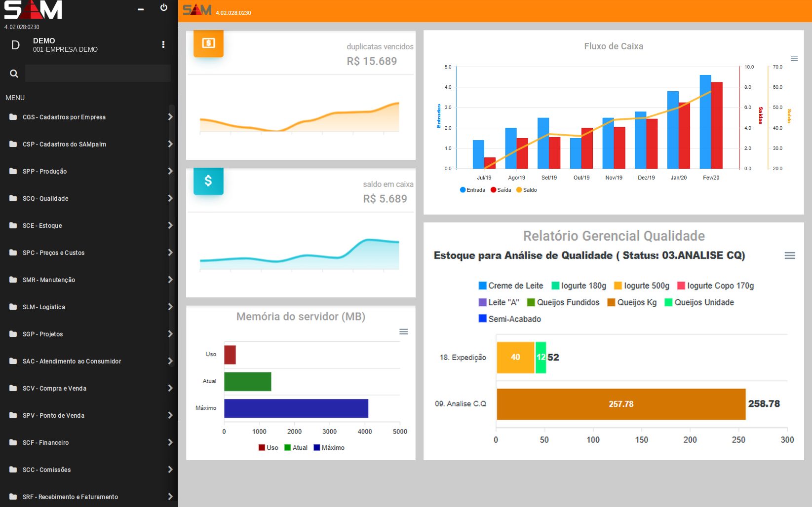Screen dimensions: 812x507
Task: Click the Iogurte Copo 170g red swatch
Action: pyautogui.click(x=681, y=286)
